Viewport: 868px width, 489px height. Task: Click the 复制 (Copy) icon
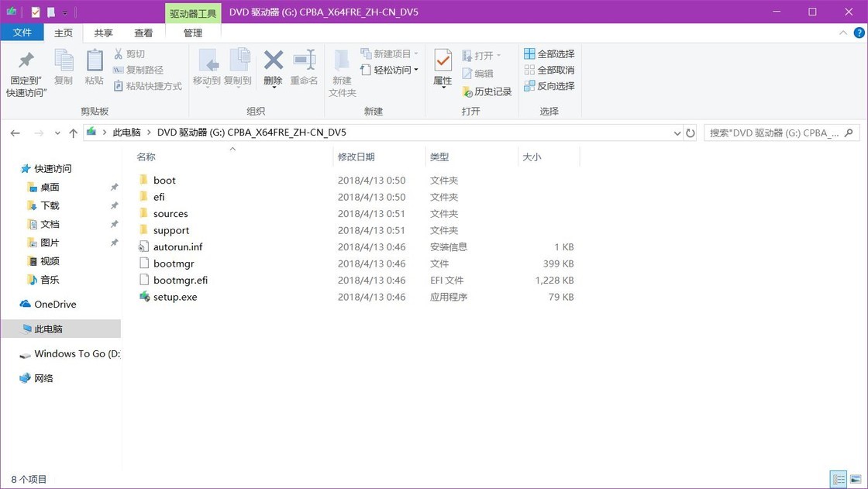63,69
